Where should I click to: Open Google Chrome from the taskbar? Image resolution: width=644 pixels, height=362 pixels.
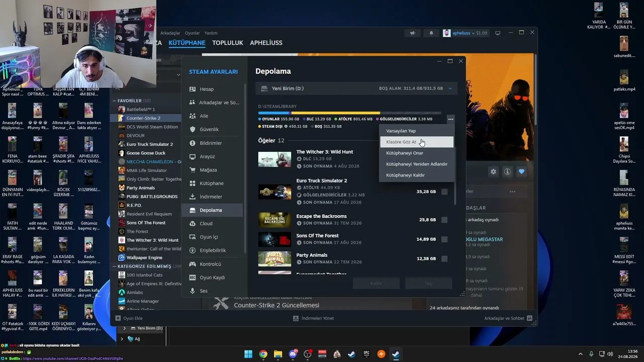[263, 354]
